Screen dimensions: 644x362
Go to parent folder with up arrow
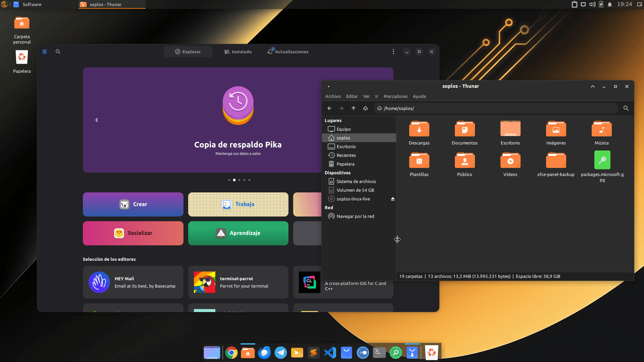tap(354, 108)
